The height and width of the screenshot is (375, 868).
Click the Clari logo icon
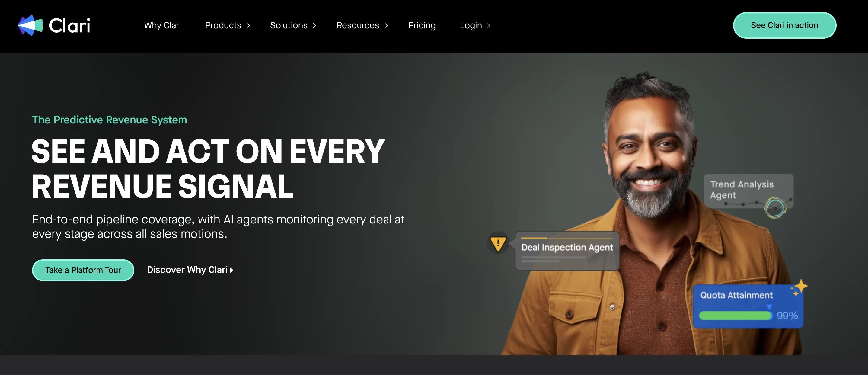coord(30,25)
